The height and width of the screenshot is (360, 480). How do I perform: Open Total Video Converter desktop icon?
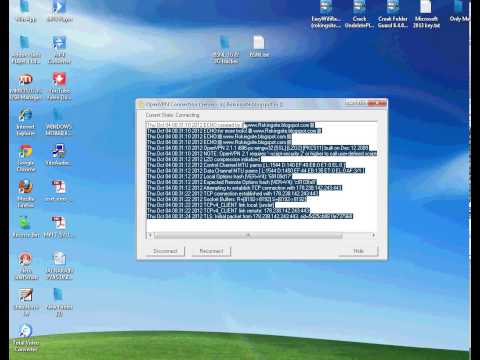click(x=26, y=338)
